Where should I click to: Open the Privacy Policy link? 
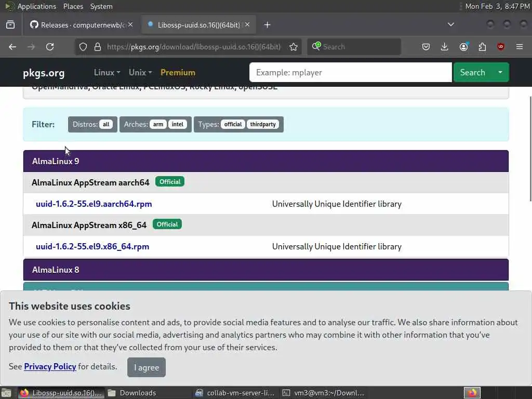pos(50,366)
